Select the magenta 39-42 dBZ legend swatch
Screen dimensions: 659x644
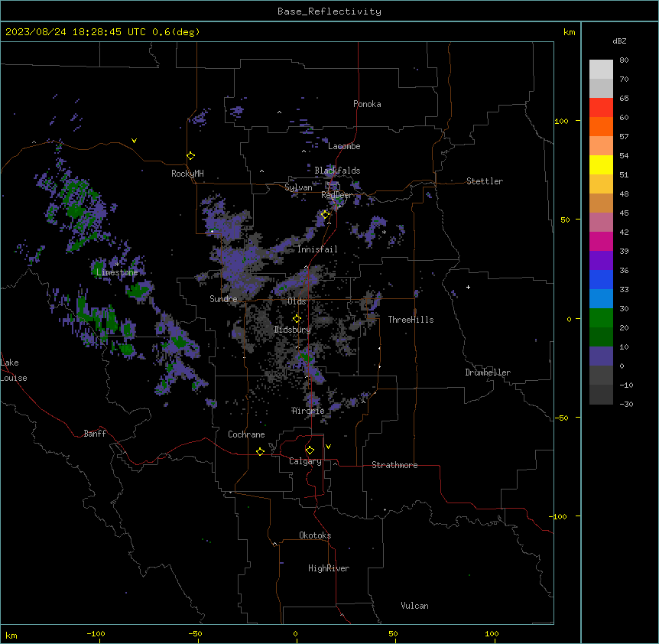coord(601,241)
